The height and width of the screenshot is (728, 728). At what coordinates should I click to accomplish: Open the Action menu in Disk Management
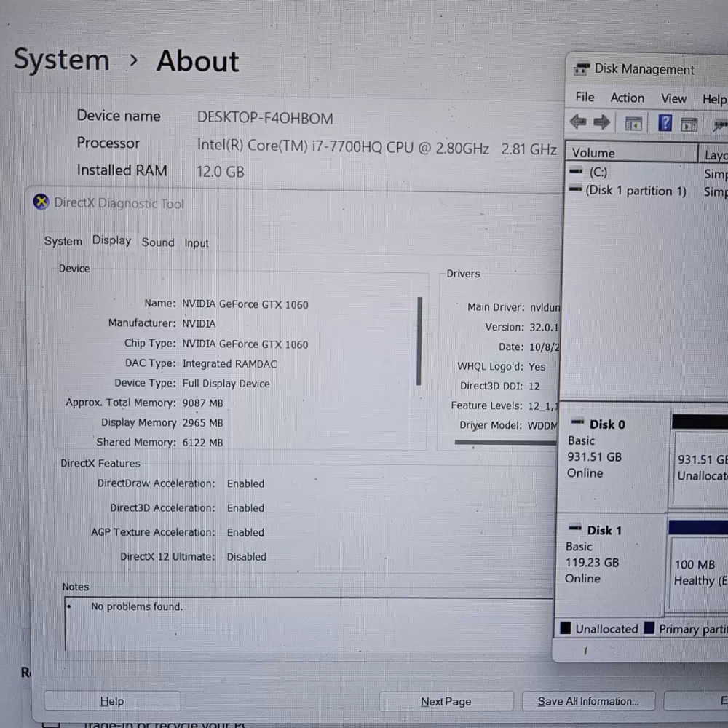click(x=627, y=98)
